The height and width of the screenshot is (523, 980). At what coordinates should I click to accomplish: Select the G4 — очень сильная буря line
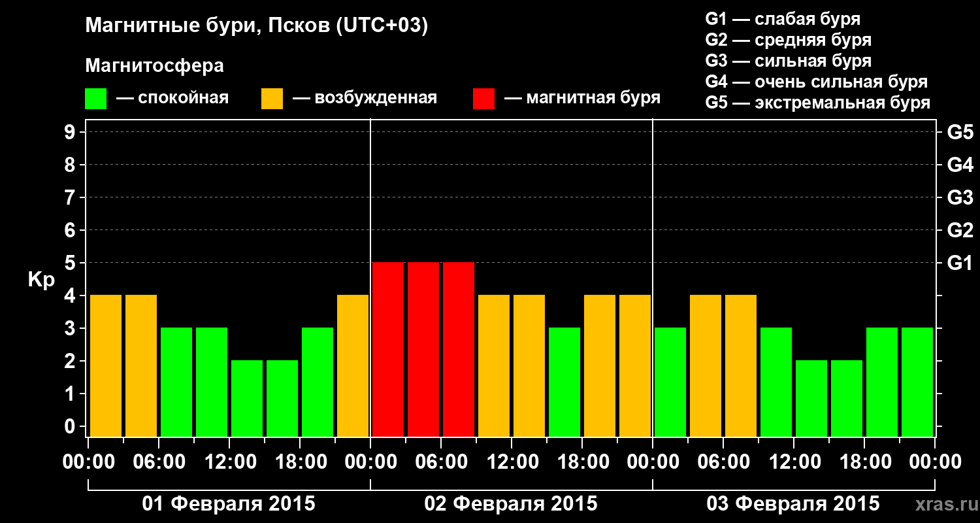point(816,82)
